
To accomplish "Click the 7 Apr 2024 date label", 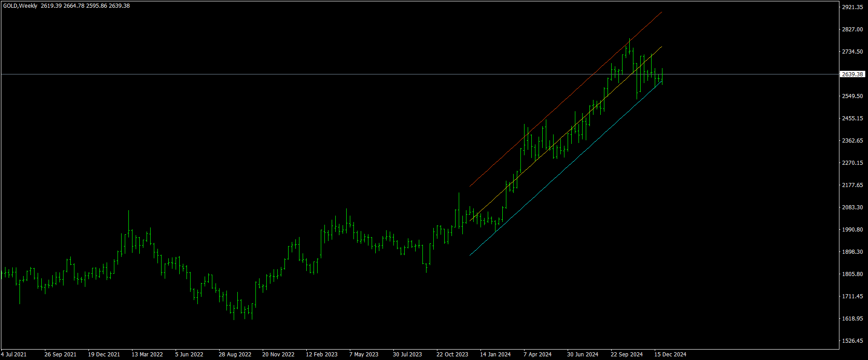I will (x=538, y=355).
